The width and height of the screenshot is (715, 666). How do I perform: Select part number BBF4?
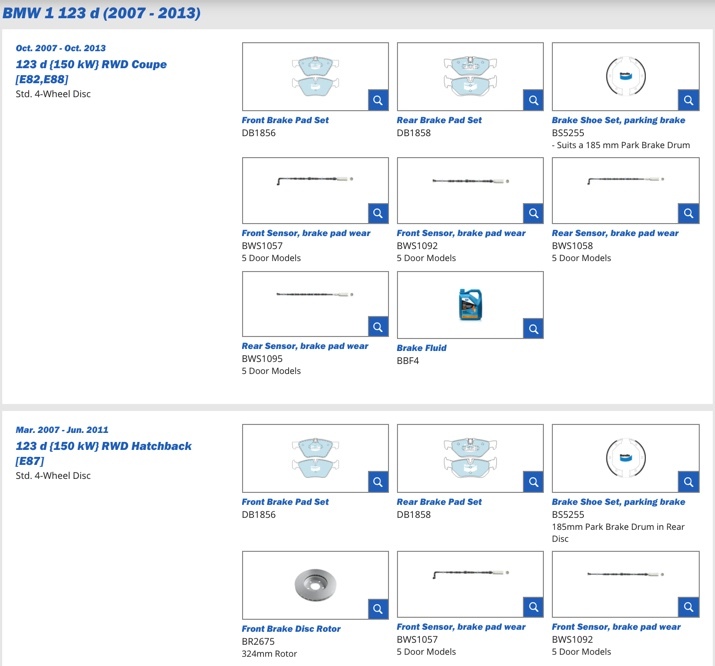(x=408, y=361)
